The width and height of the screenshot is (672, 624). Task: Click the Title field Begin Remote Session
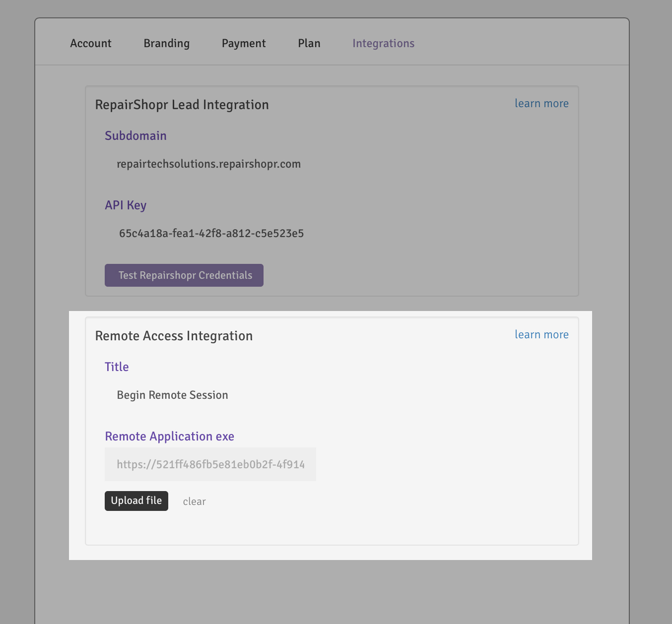tap(210, 395)
